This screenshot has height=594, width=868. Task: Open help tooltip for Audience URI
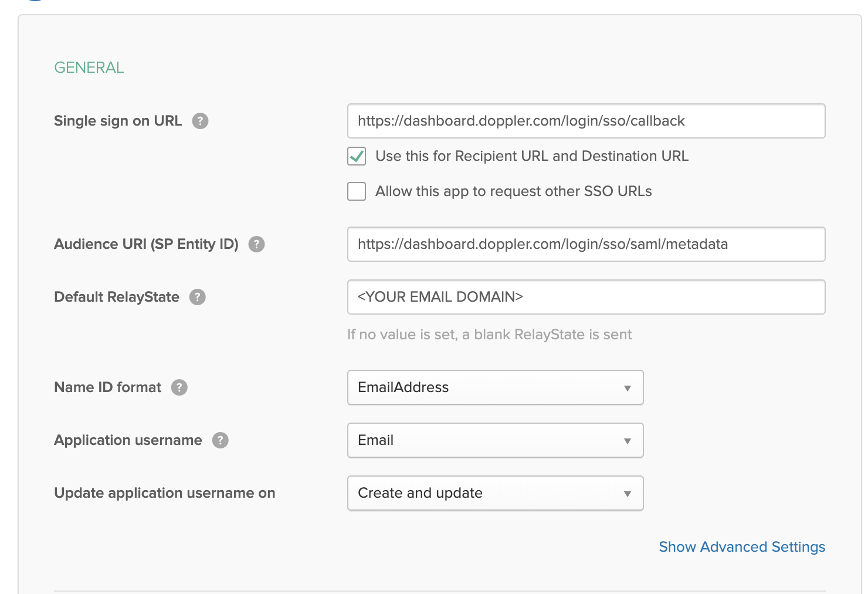point(256,244)
